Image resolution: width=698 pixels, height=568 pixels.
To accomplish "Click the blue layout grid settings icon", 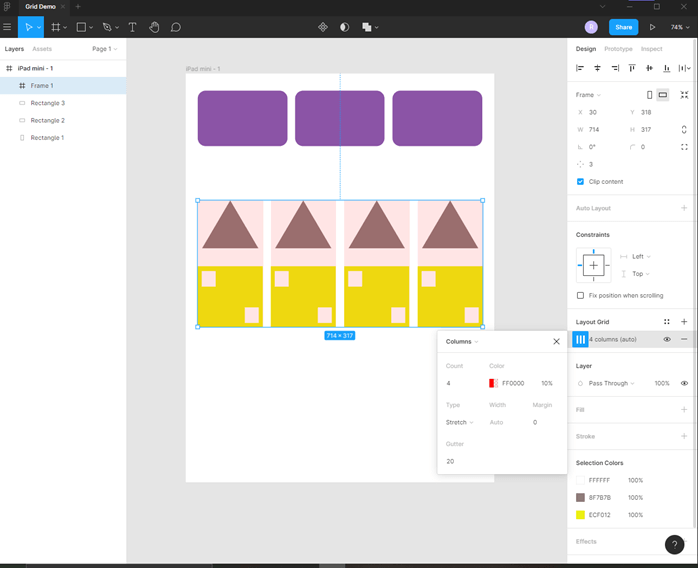I will click(x=580, y=339).
